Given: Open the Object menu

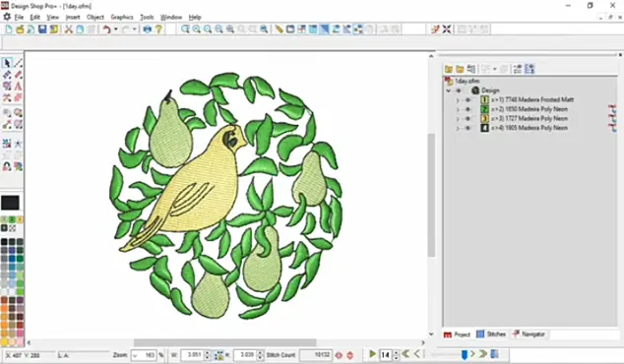Looking at the screenshot, I should click(x=95, y=17).
